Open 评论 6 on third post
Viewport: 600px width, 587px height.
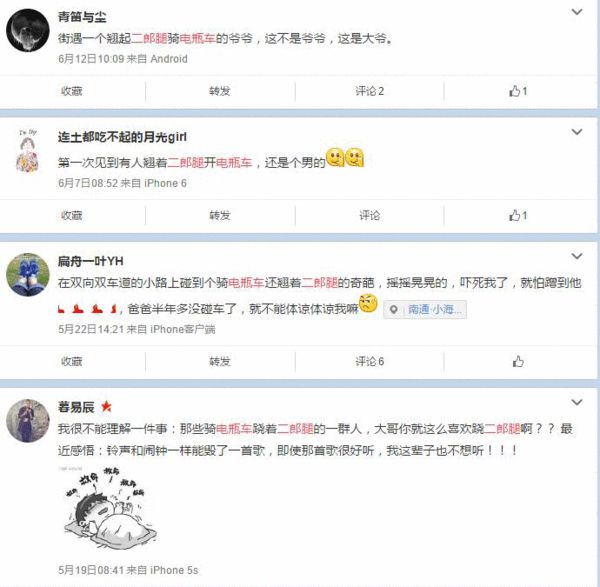pyautogui.click(x=369, y=361)
